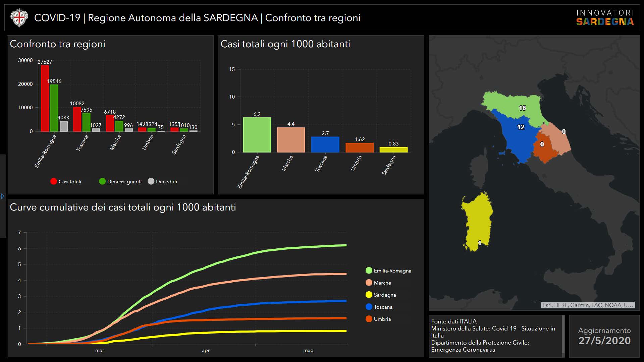644x362 pixels.
Task: Open Esri map attribution text
Action: 588,305
